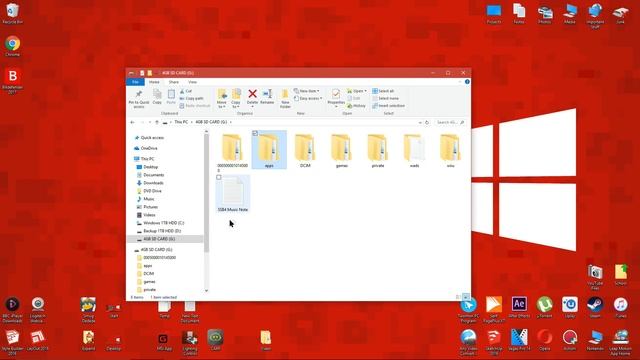Click the This PC breadcrumb in address bar
The height and width of the screenshot is (360, 640).
point(181,122)
